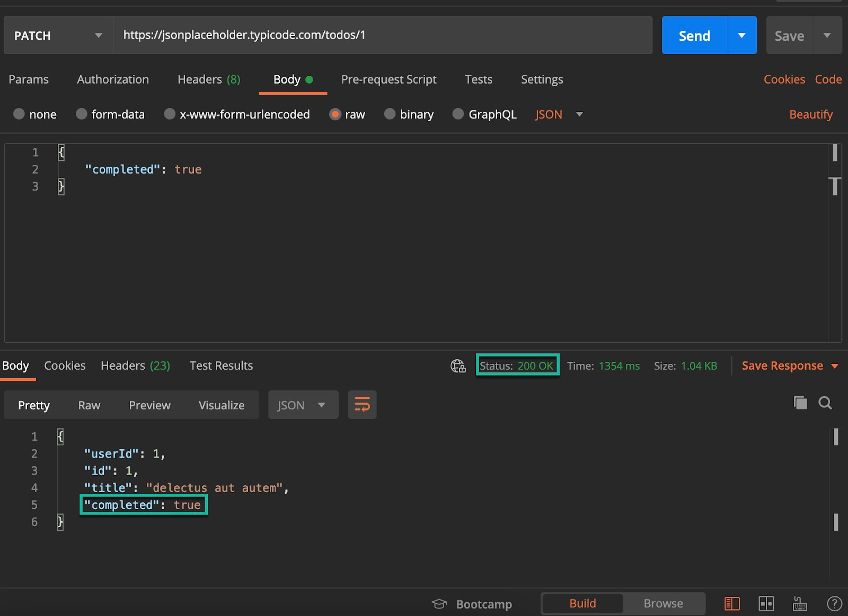Switch to two-pane view icon
The width and height of the screenshot is (848, 616).
coord(766,603)
